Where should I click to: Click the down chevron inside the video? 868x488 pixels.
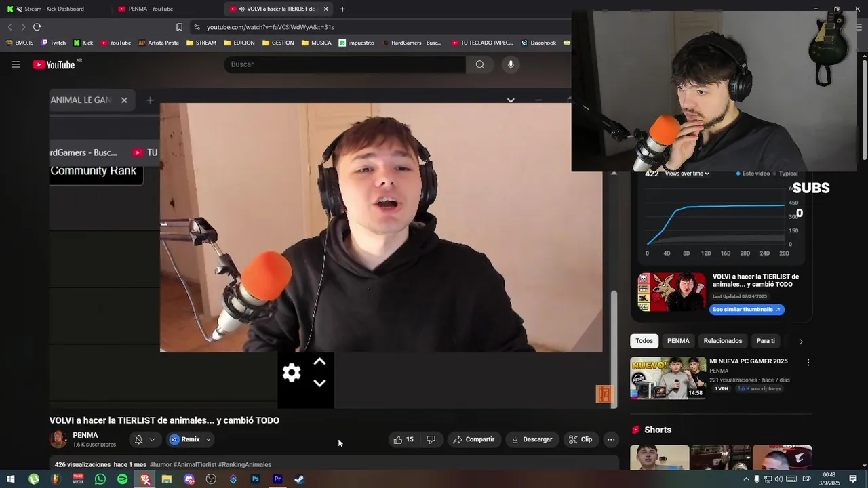point(320,383)
